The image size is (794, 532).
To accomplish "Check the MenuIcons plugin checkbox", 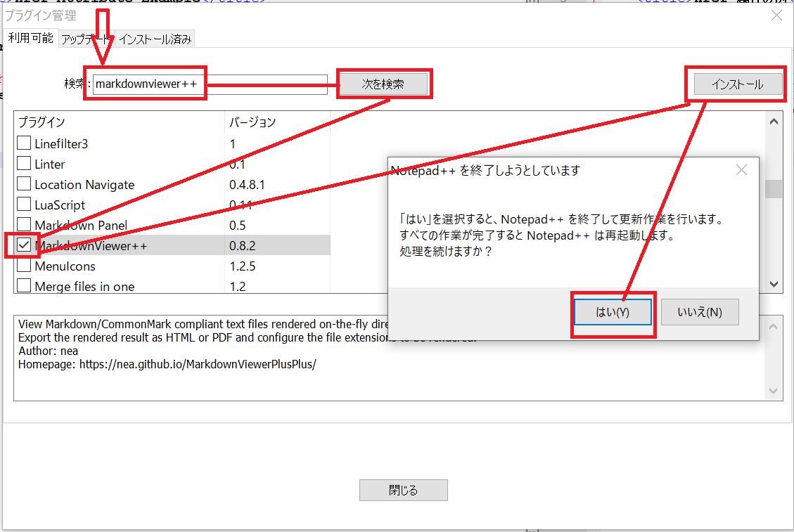I will tap(23, 266).
